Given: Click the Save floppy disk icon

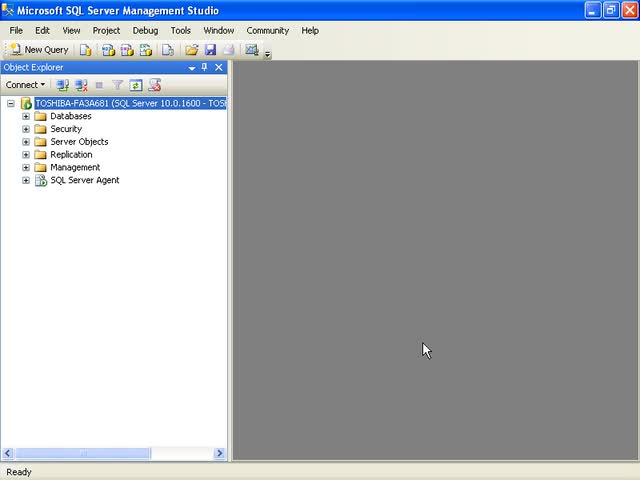Looking at the screenshot, I should 210,50.
